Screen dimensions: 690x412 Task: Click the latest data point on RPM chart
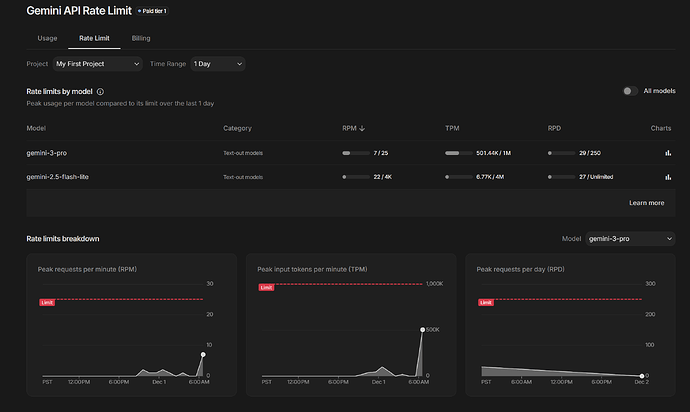(x=203, y=354)
